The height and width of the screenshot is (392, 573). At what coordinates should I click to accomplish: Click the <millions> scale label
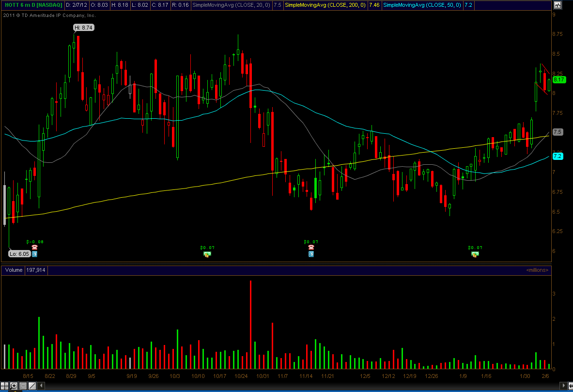[x=537, y=270]
